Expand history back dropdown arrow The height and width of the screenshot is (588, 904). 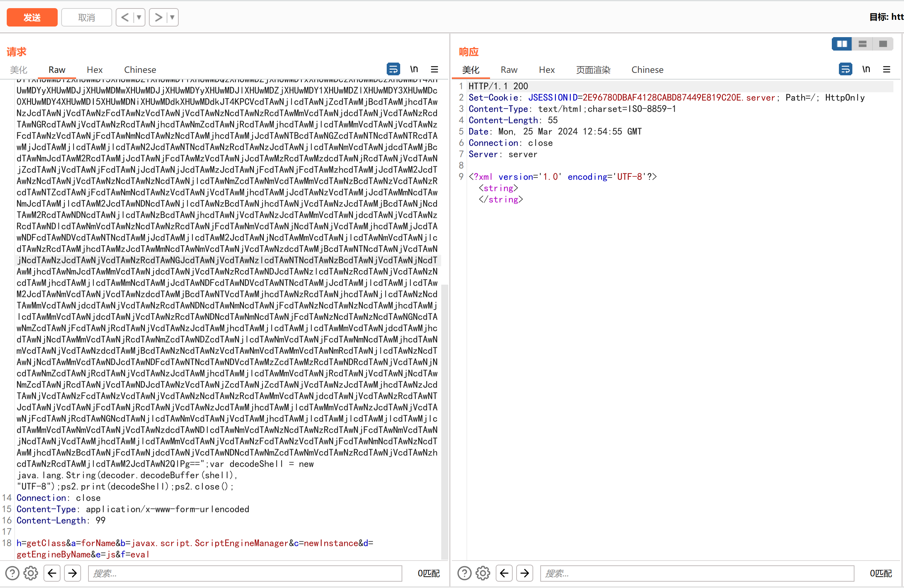[x=139, y=17]
